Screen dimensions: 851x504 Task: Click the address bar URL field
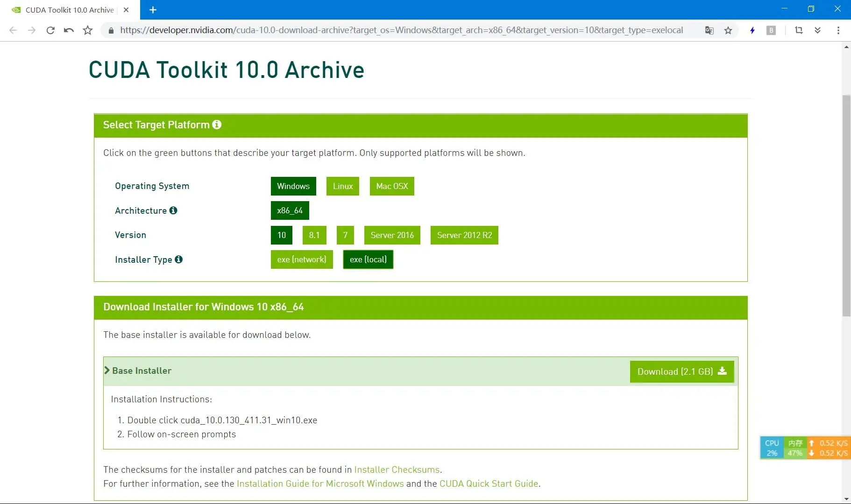point(402,30)
